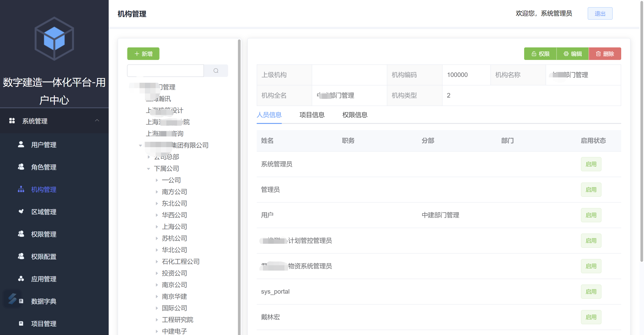Open 数据字典 in the sidebar
644x335 pixels.
coord(44,301)
